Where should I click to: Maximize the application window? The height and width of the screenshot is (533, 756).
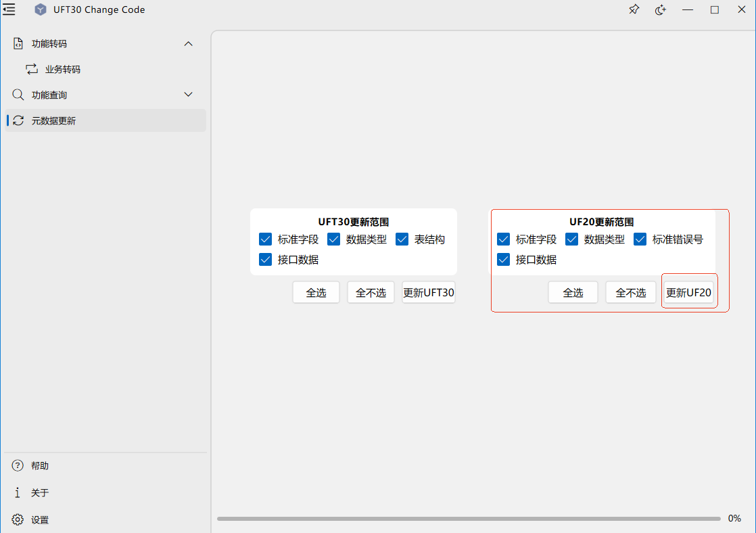click(715, 9)
